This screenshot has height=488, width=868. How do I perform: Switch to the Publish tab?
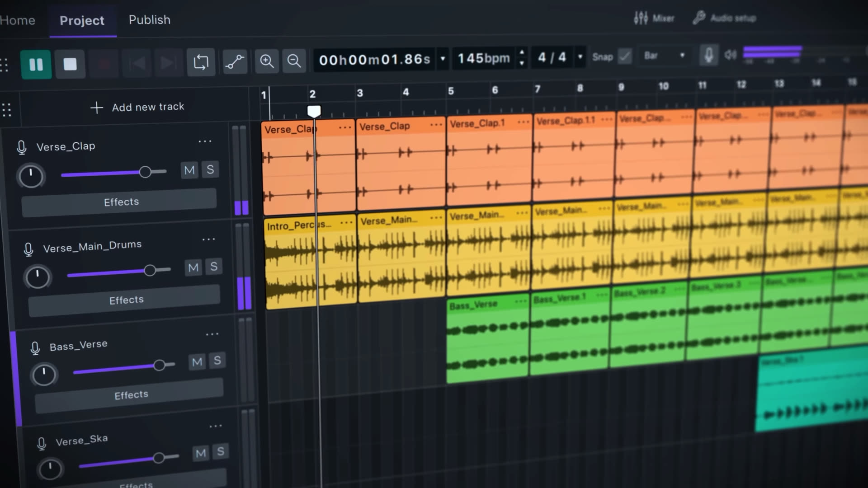149,19
